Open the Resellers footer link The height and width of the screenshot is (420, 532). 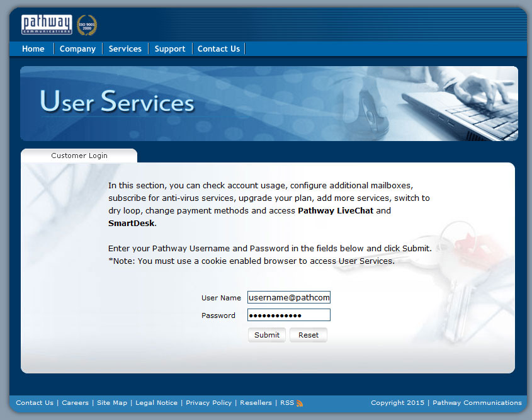[256, 403]
